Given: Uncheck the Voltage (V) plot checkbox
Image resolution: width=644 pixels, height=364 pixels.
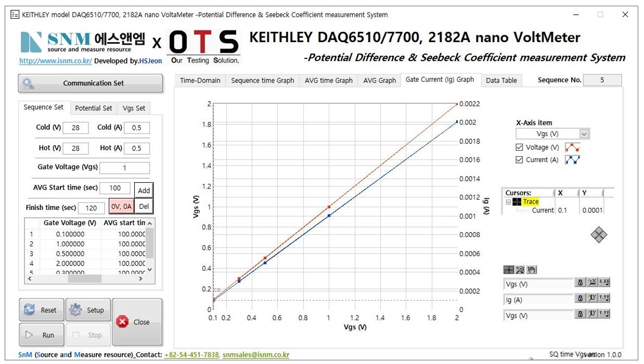Looking at the screenshot, I should (519, 148).
